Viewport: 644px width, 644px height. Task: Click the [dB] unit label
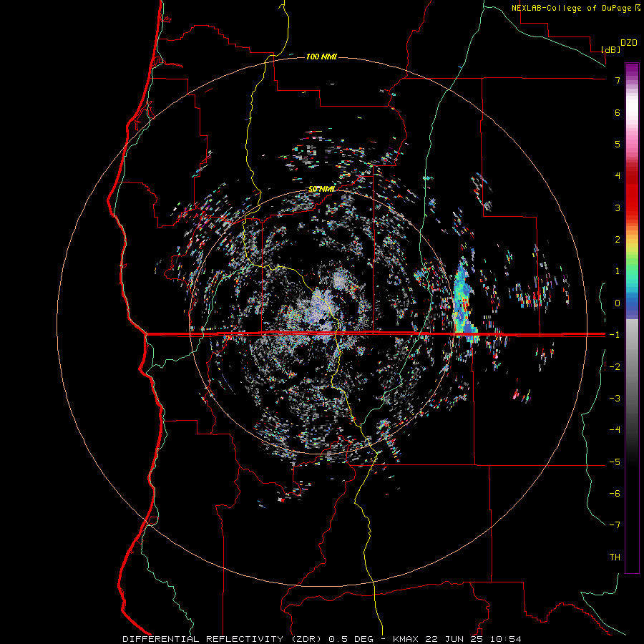click(610, 49)
